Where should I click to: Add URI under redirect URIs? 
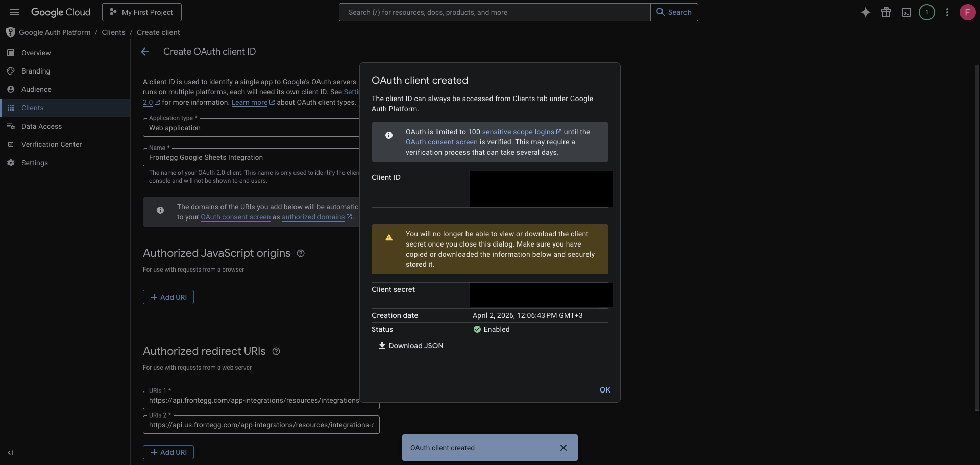(x=168, y=452)
